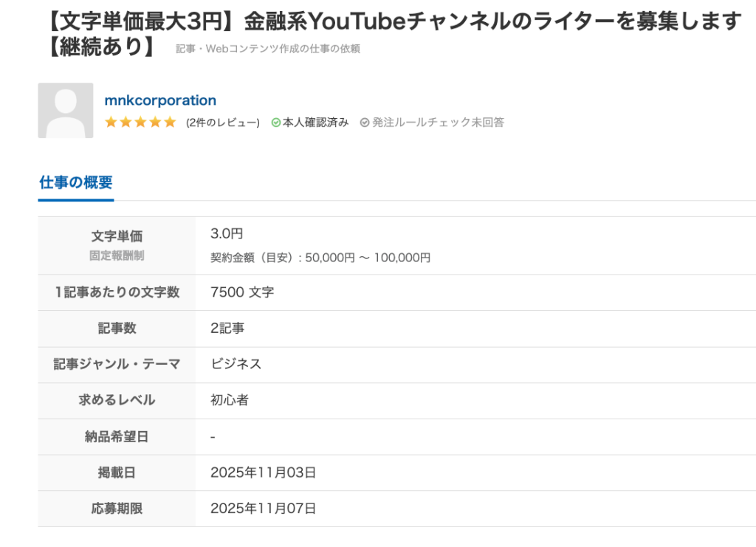Click the 納品希望日 row label
Viewport: 756px width, 547px height.
tap(117, 436)
